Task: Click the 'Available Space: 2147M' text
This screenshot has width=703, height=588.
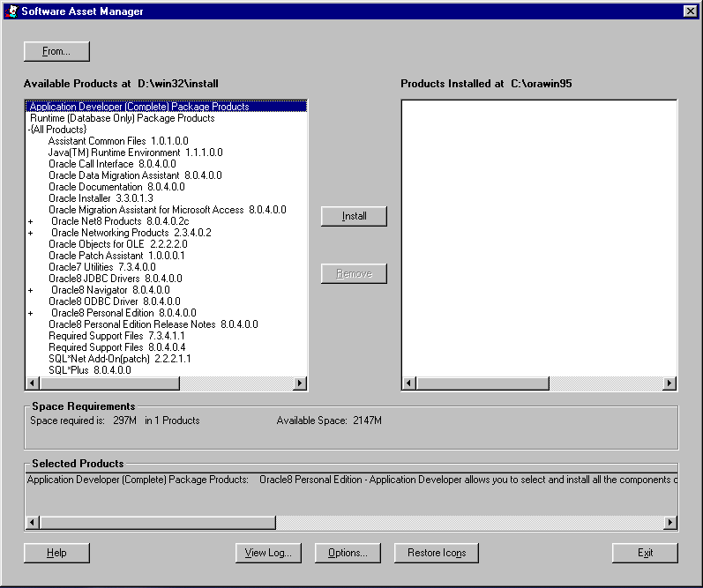Action: point(329,421)
